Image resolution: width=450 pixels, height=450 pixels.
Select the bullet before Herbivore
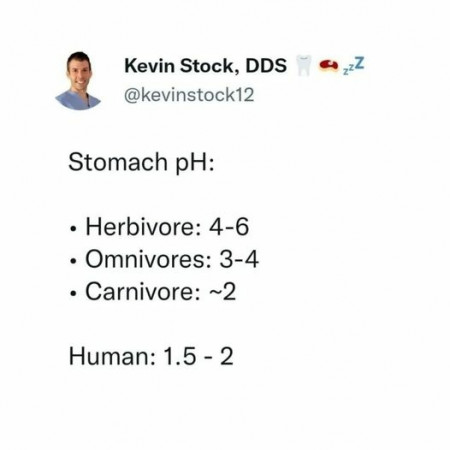pos(73,230)
